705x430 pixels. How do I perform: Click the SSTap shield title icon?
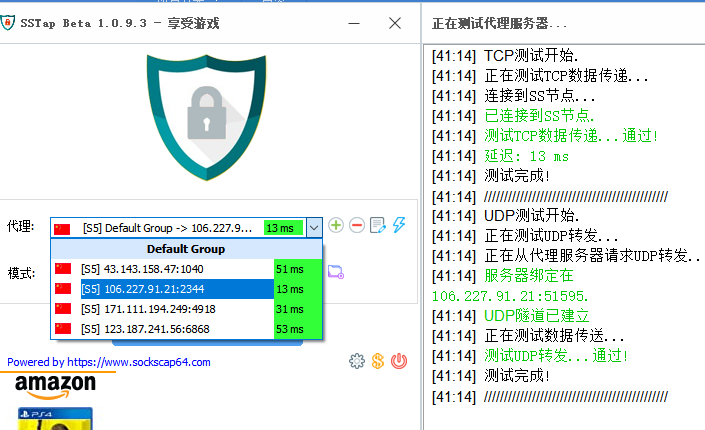tap(8, 22)
